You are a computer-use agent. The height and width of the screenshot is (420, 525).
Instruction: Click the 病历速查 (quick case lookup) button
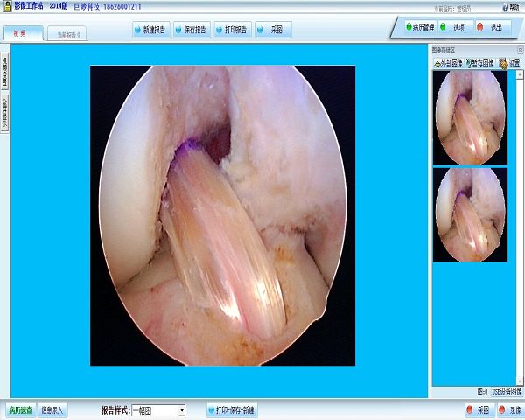(x=19, y=409)
